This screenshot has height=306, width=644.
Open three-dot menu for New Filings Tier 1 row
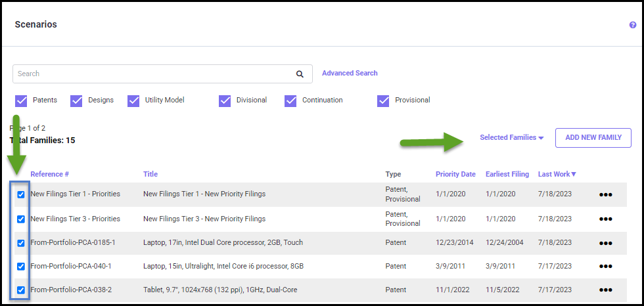coord(605,195)
